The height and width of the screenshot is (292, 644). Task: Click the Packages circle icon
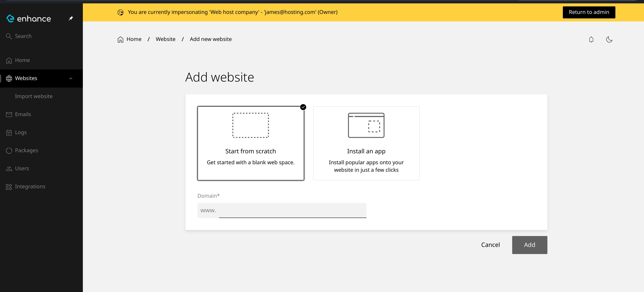9,151
